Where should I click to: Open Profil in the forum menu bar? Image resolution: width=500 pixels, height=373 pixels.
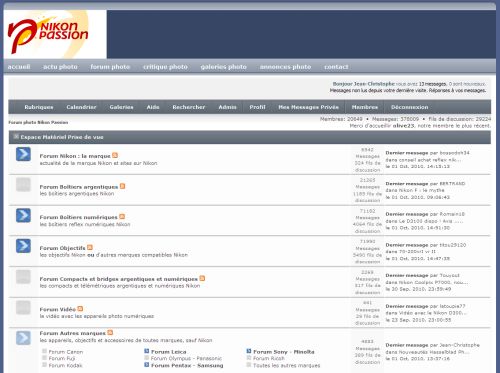[257, 107]
